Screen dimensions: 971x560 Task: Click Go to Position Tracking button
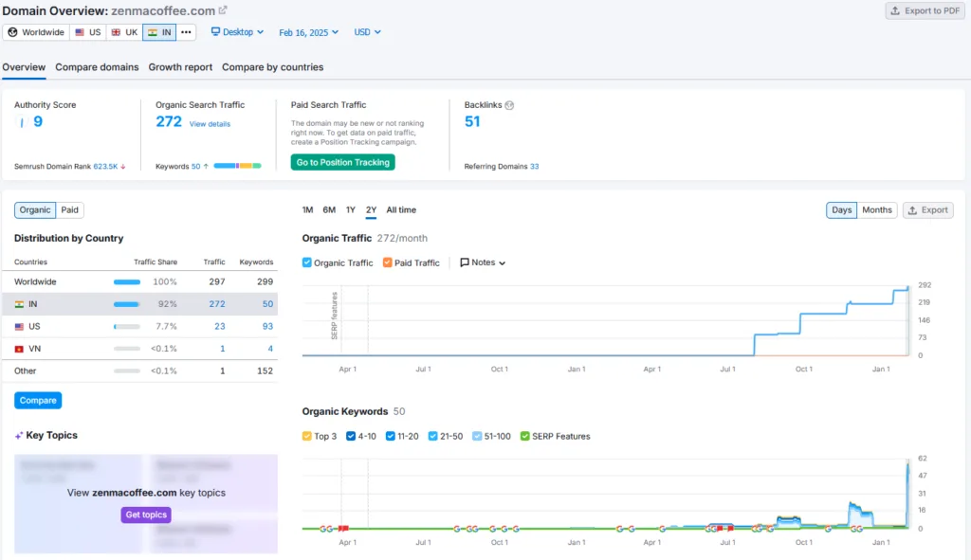(343, 163)
